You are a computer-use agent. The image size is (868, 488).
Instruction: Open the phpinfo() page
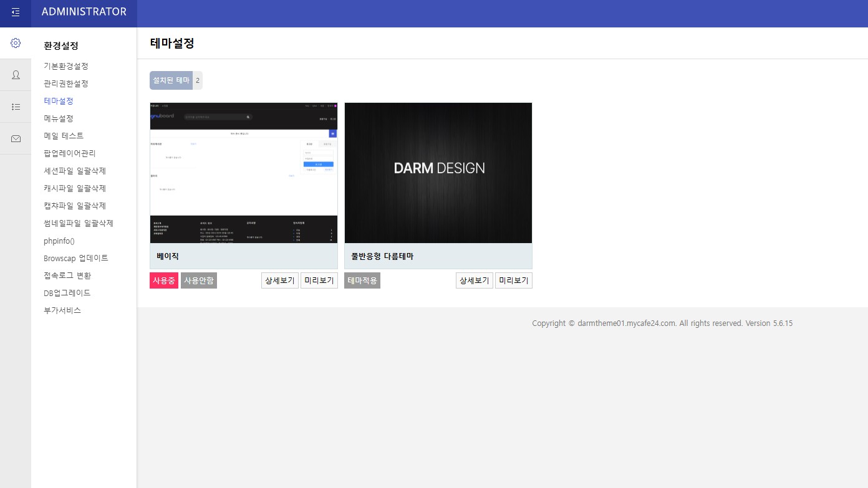59,241
